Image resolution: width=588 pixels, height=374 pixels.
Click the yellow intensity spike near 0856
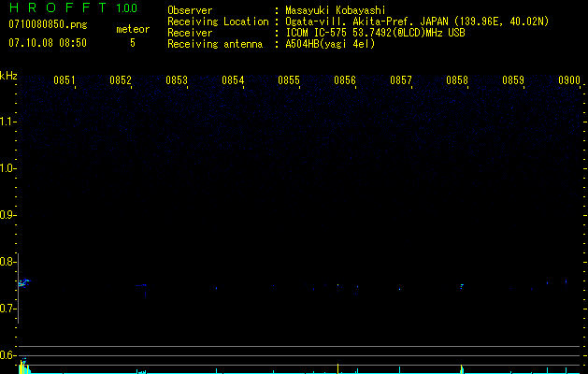[337, 368]
